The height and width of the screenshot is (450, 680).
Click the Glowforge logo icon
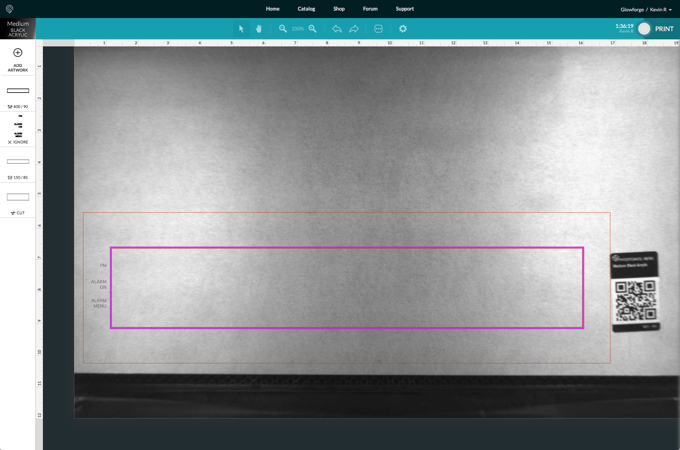point(10,9)
